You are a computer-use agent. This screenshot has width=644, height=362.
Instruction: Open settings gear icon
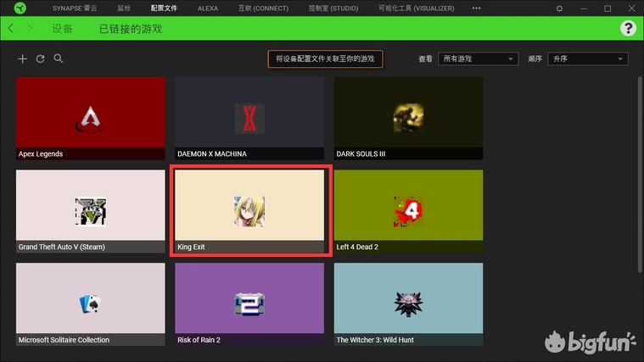[x=559, y=8]
